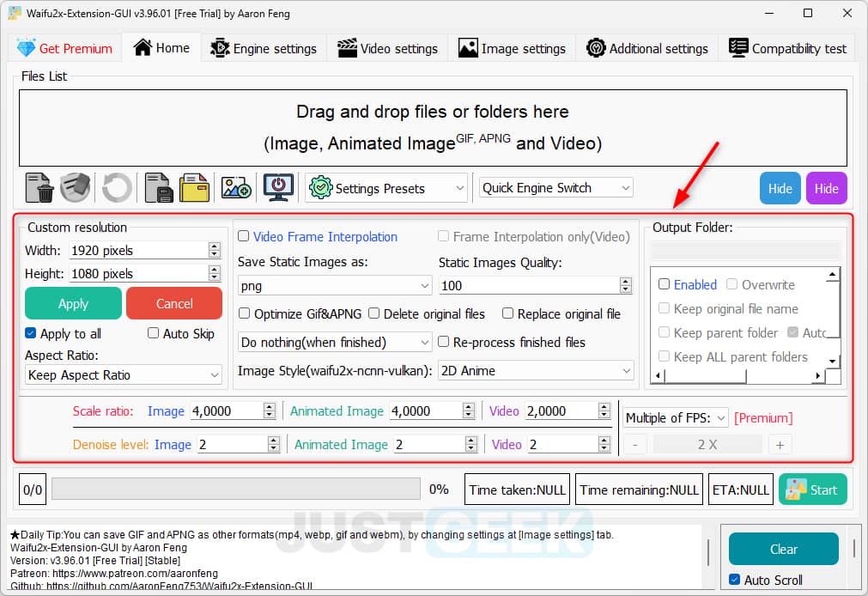Click the Video scale ratio field
Screen dimensions: 868x596
[x=568, y=411]
